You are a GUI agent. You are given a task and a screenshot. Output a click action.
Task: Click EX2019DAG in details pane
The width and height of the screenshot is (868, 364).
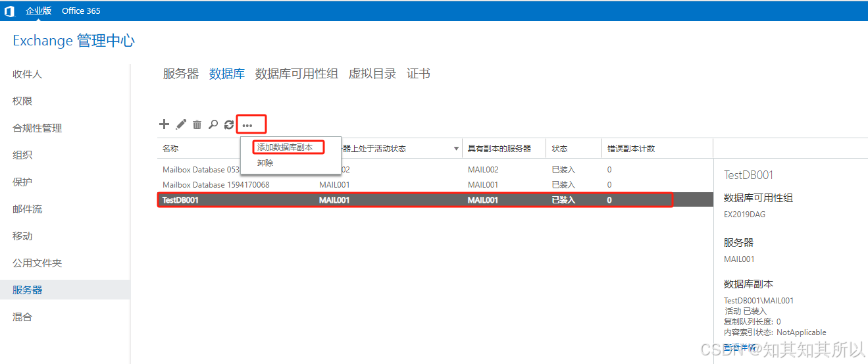point(744,215)
